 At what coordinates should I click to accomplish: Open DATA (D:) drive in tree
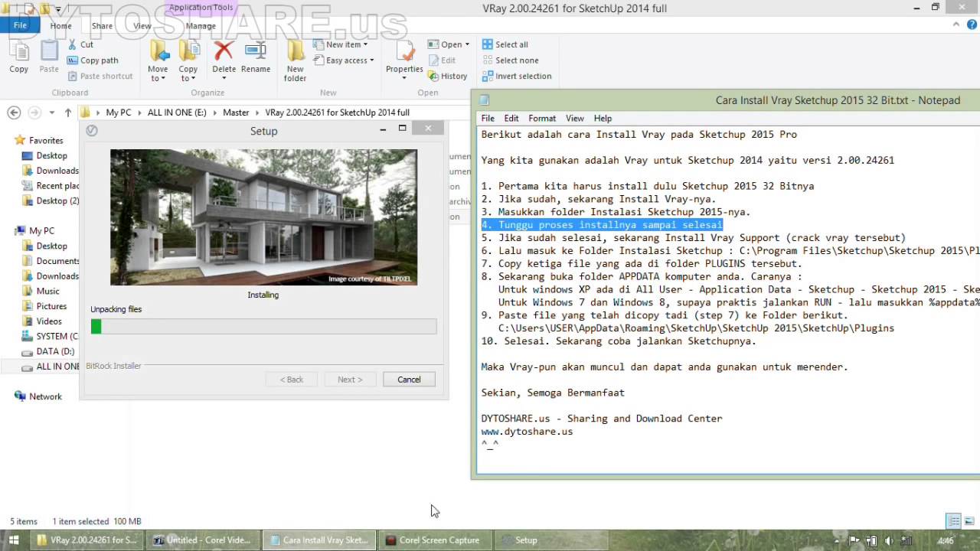pos(48,351)
